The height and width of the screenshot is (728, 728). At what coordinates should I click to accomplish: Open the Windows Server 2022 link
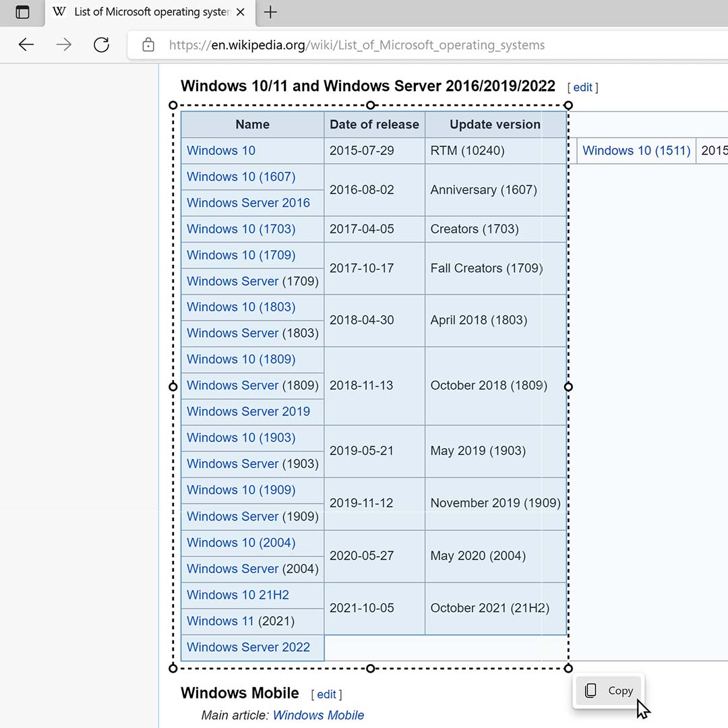click(x=248, y=646)
